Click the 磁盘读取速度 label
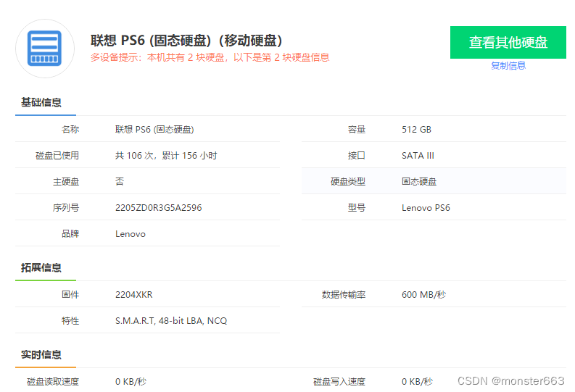The height and width of the screenshot is (392, 575). coord(53,381)
